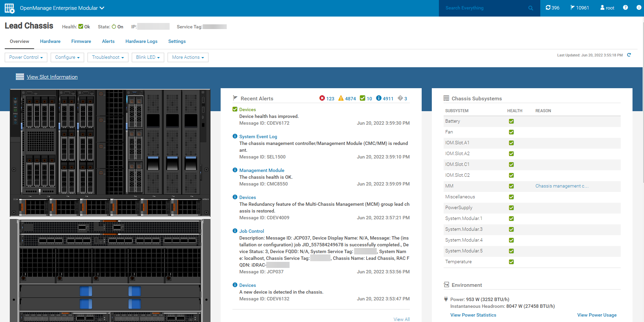Open alerts via the flag icon showing 10961

pyautogui.click(x=572, y=7)
